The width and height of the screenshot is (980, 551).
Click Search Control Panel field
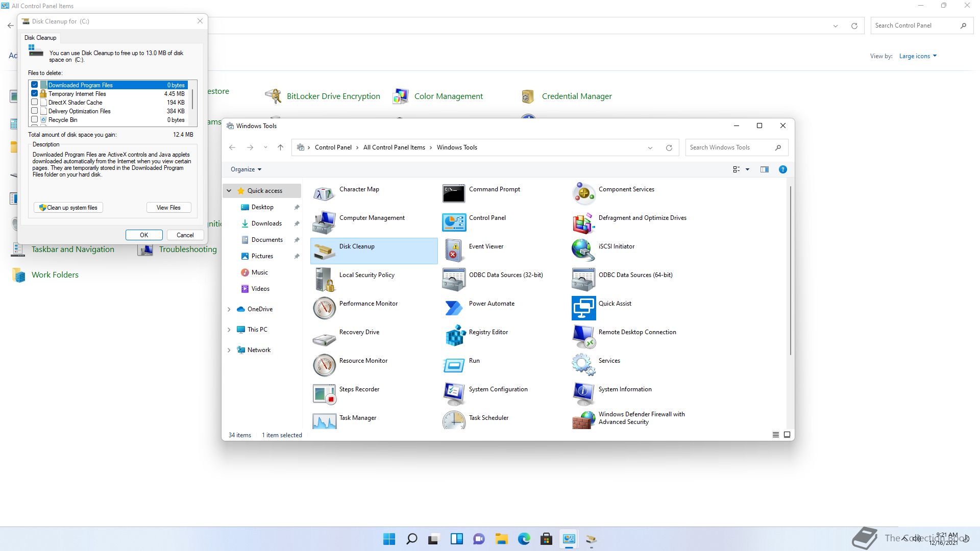pyautogui.click(x=921, y=26)
